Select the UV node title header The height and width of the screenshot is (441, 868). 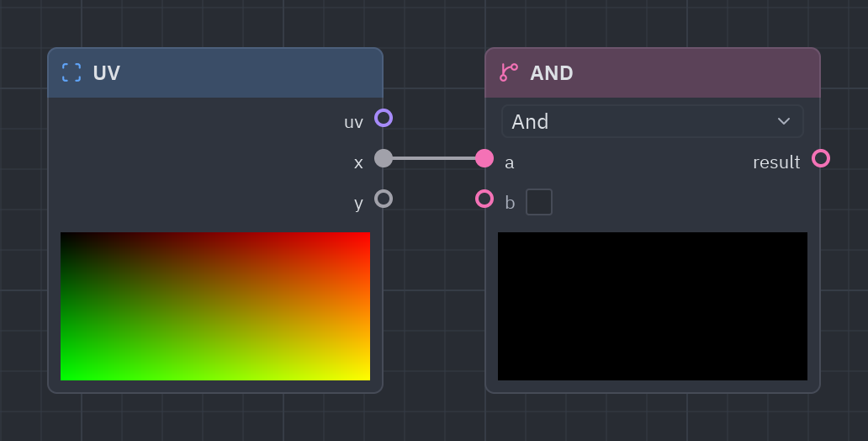coord(215,72)
